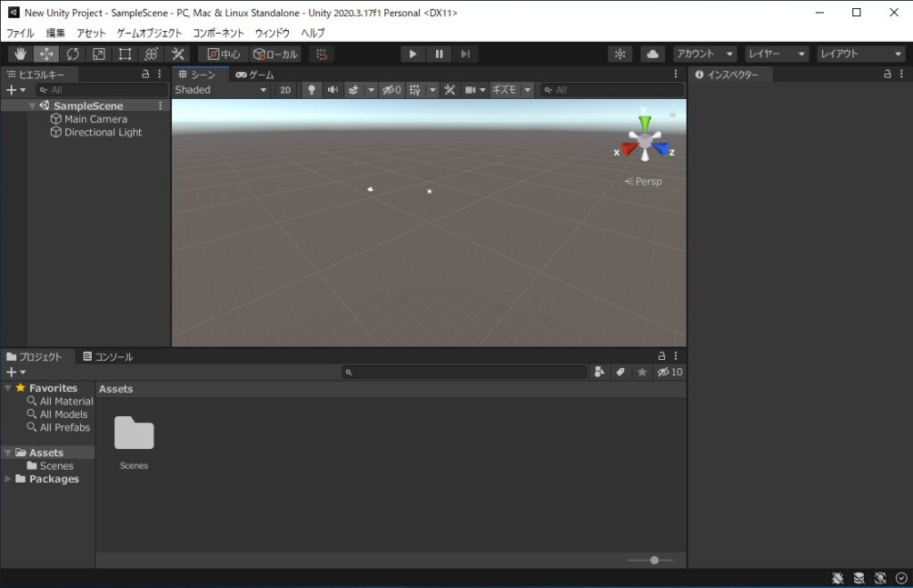The height and width of the screenshot is (588, 913).
Task: Open the Shaded draw mode dropdown
Action: 221,90
